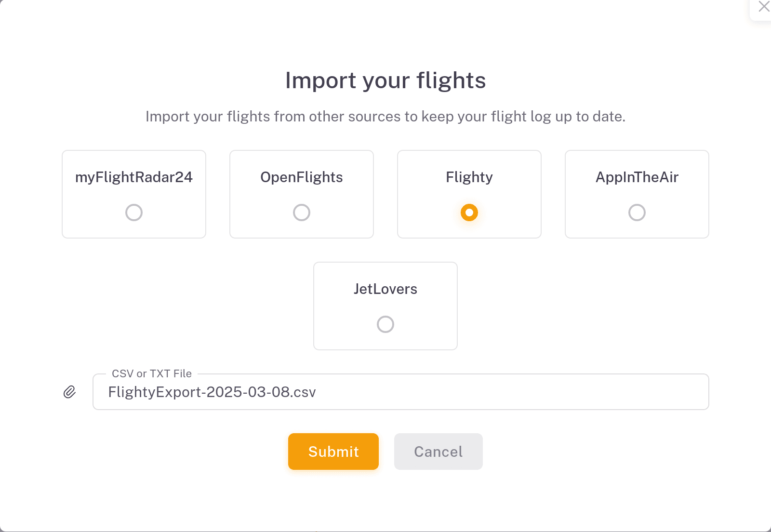Deselect the Flighty radio button
The image size is (771, 532).
[x=469, y=212]
